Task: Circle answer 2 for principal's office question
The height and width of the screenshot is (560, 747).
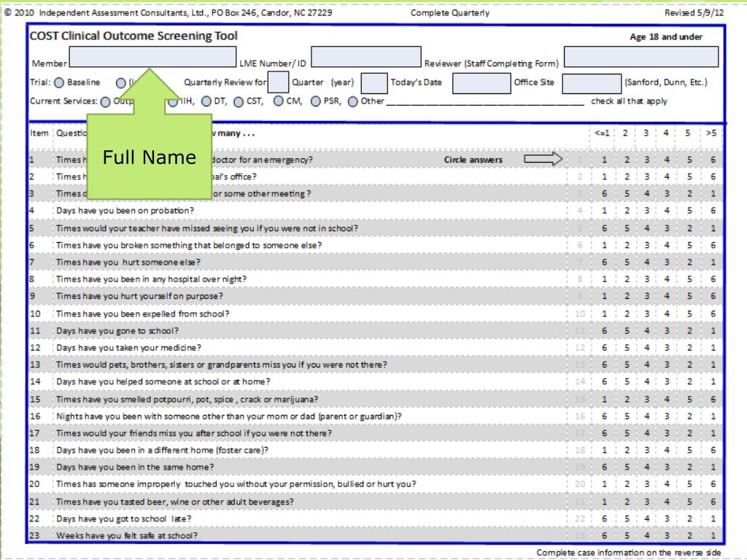Action: tap(627, 176)
